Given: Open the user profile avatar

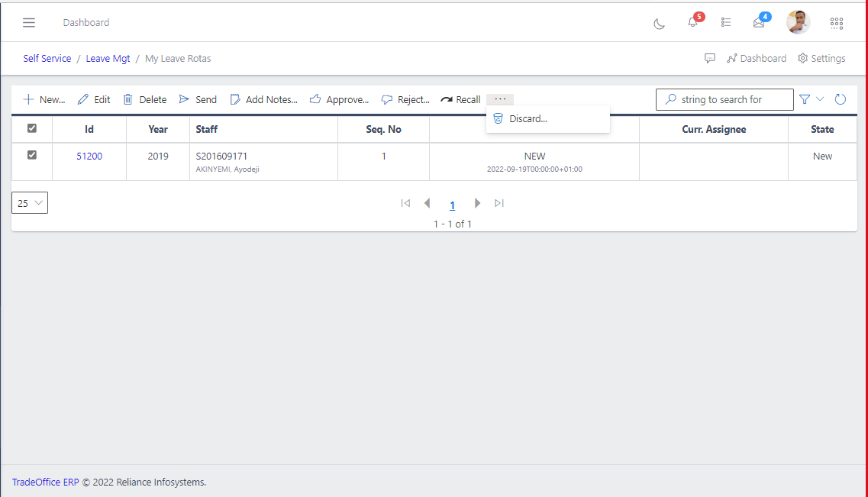Looking at the screenshot, I should [x=798, y=22].
